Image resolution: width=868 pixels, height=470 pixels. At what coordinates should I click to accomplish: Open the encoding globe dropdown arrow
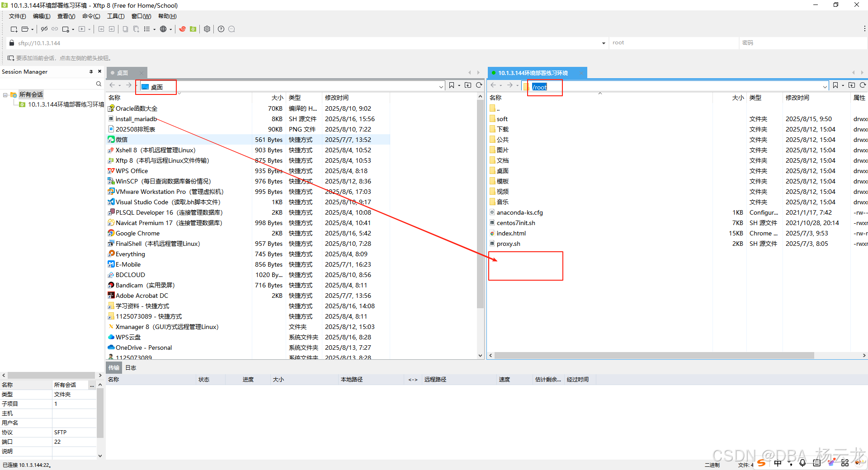[x=170, y=29]
